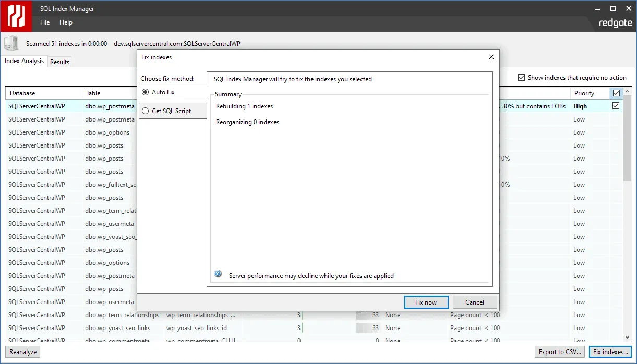Click the "Choose fix method:" label
This screenshot has height=364, width=637.
click(167, 79)
